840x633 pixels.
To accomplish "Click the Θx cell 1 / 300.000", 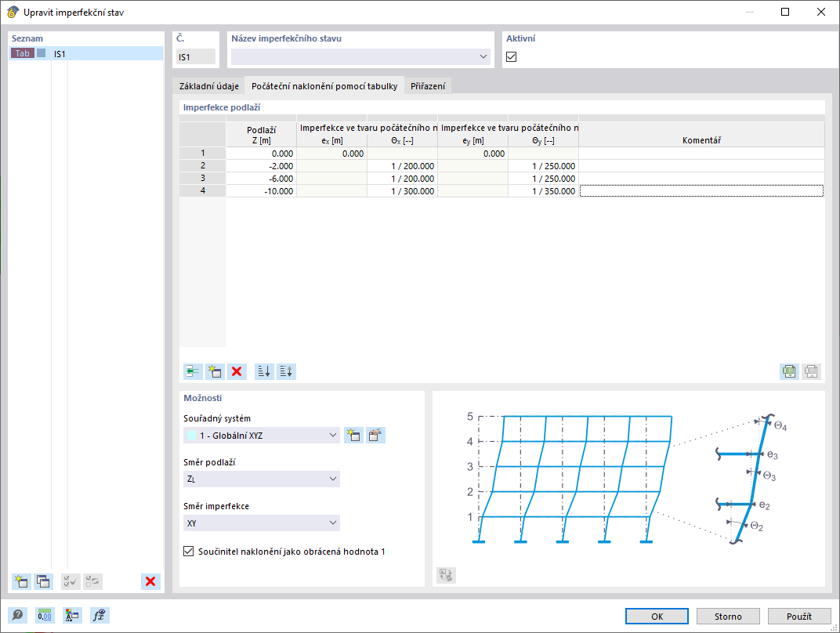I will pos(402,190).
